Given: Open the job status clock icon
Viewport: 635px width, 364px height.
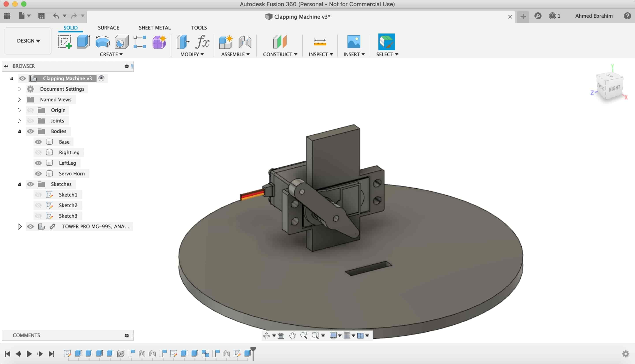Looking at the screenshot, I should [x=552, y=16].
